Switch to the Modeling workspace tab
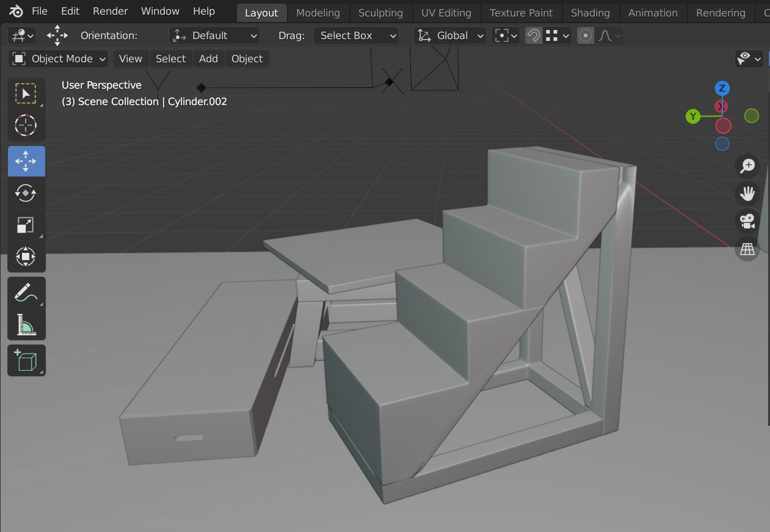 [318, 13]
